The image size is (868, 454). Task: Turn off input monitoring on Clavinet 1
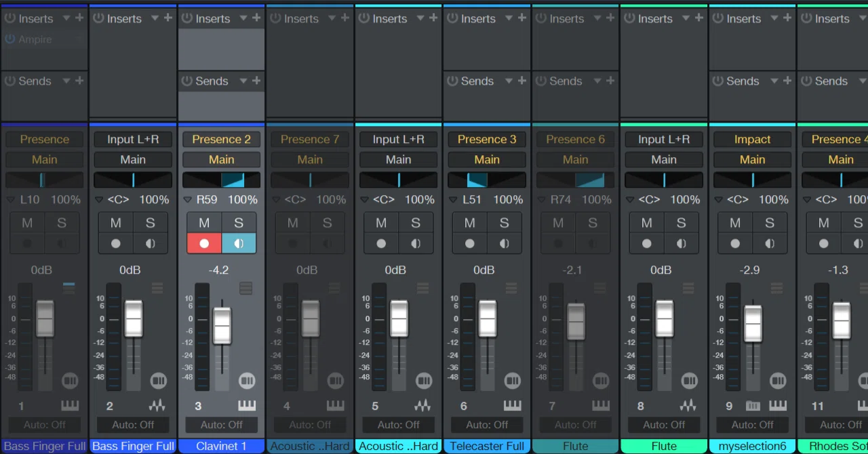click(239, 243)
